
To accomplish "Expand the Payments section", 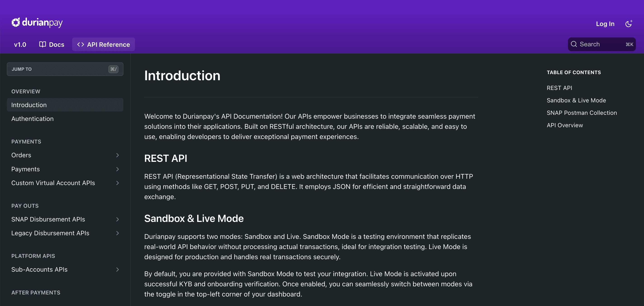I will coord(118,169).
